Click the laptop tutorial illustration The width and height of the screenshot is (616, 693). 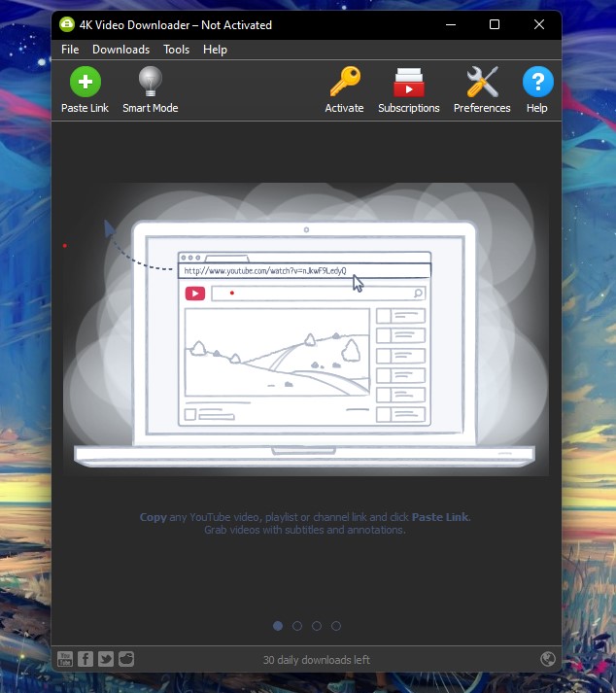pyautogui.click(x=305, y=335)
